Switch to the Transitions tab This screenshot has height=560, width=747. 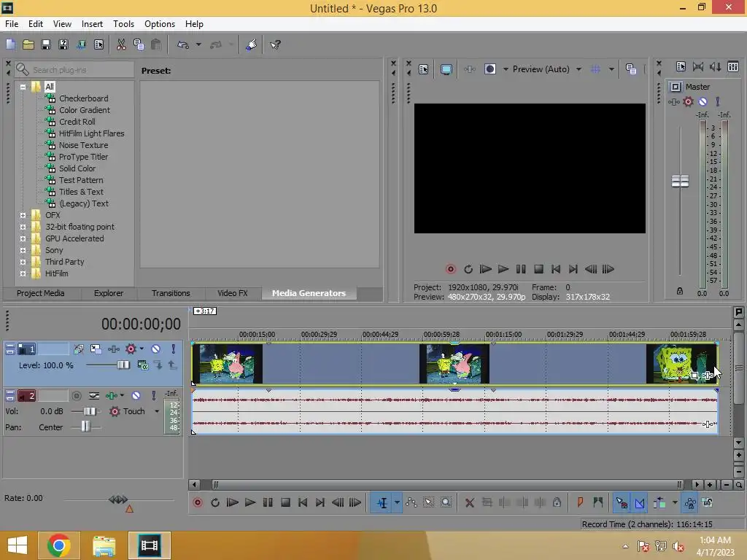[x=171, y=293]
